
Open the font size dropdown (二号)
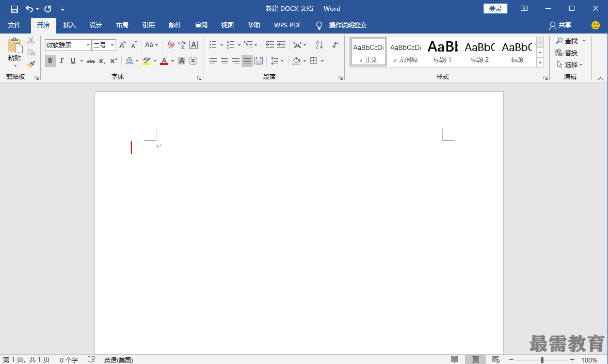(x=112, y=45)
